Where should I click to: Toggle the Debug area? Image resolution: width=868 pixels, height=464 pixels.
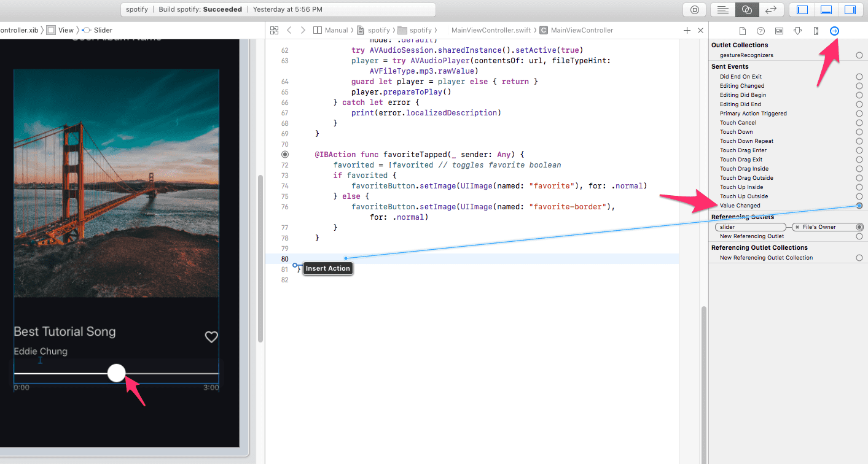(826, 10)
